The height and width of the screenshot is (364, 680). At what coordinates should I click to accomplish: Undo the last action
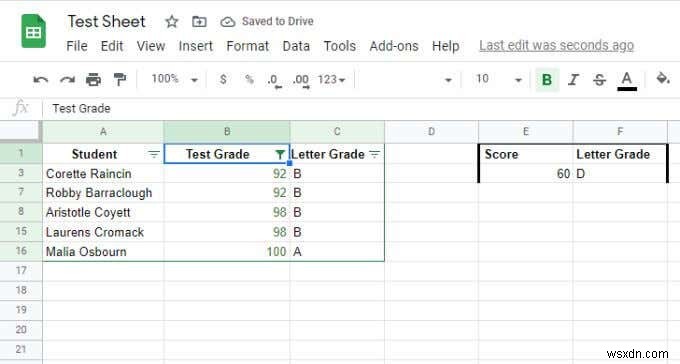tap(41, 80)
